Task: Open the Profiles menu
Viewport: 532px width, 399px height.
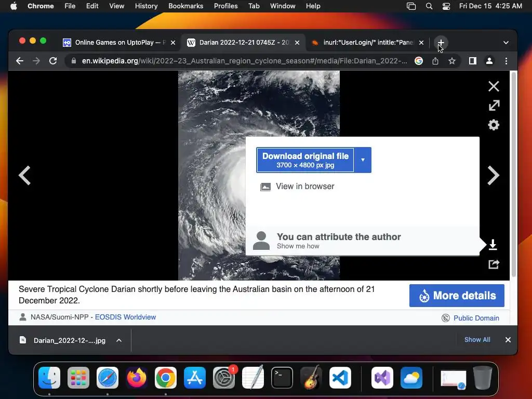Action: [225, 6]
